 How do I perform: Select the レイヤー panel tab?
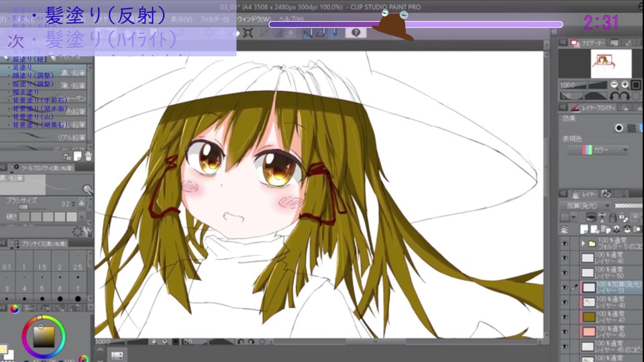(x=585, y=194)
